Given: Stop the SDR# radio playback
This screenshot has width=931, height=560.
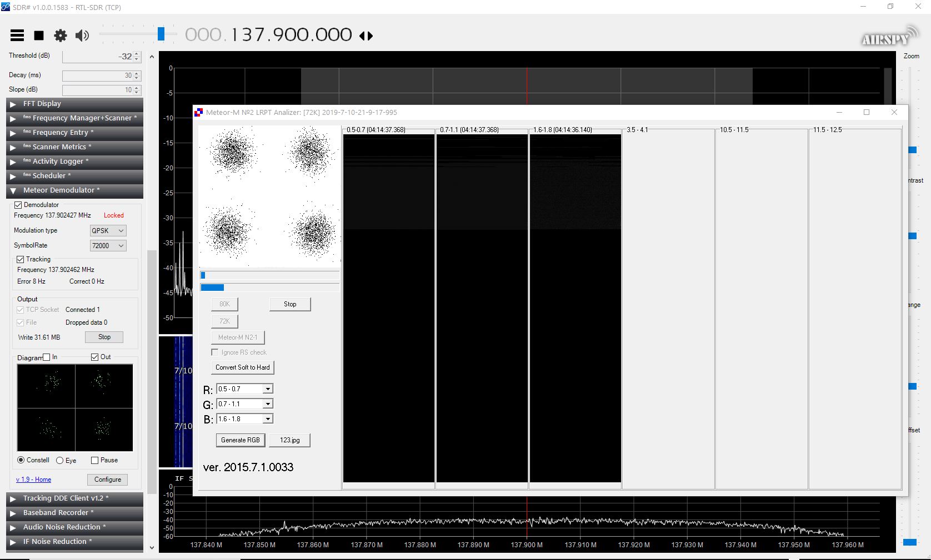Looking at the screenshot, I should 39,36.
